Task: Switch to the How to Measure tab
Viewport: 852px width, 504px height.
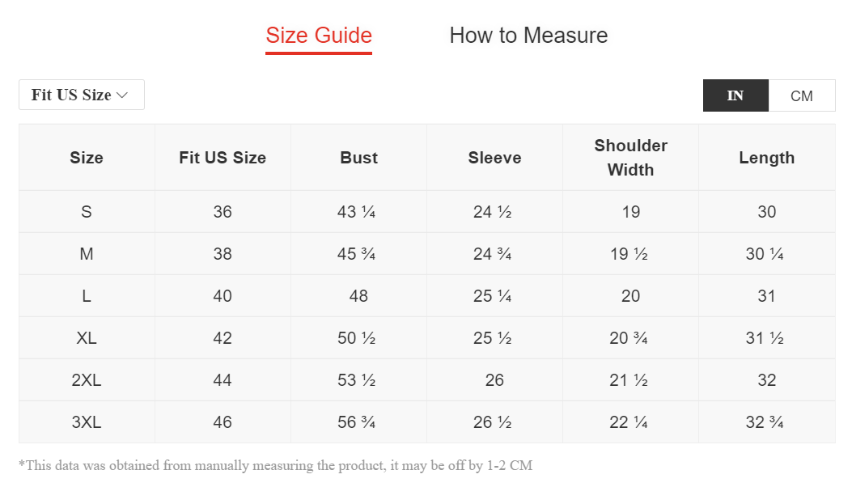Action: 528,36
